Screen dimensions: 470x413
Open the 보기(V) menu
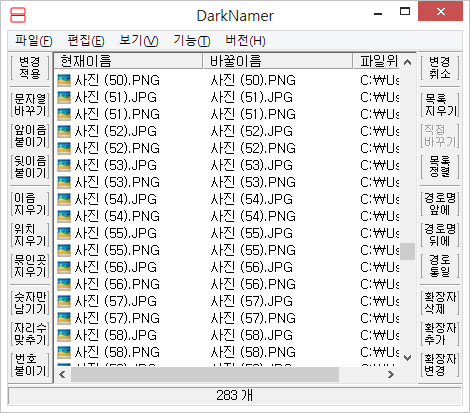click(139, 41)
